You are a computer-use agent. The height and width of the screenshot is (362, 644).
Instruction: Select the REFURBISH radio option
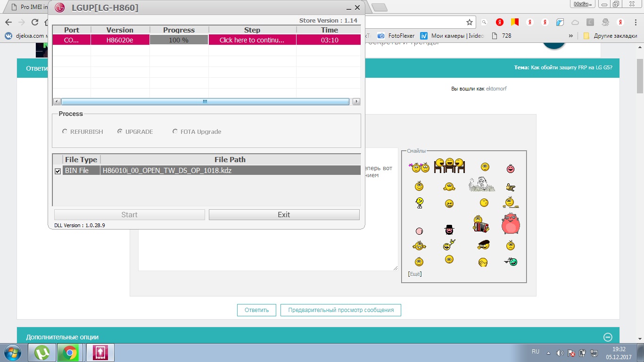pyautogui.click(x=65, y=132)
